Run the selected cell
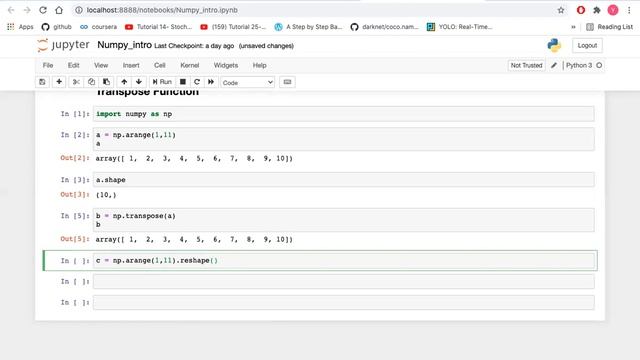Image resolution: width=640 pixels, height=360 pixels. point(162,82)
